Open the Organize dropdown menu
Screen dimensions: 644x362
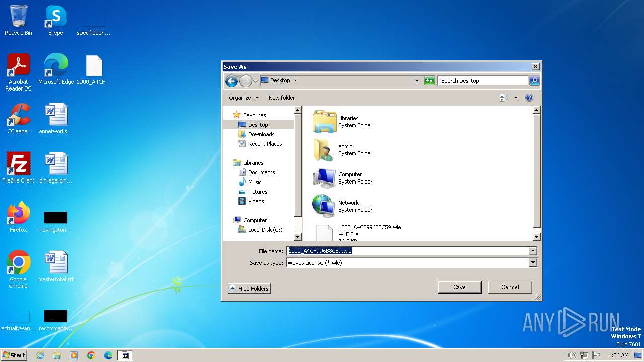[244, 98]
